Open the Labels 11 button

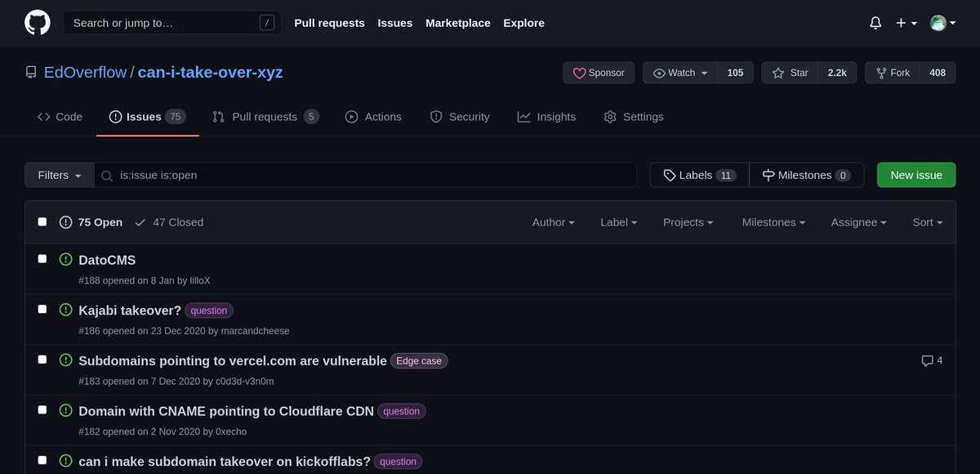699,175
